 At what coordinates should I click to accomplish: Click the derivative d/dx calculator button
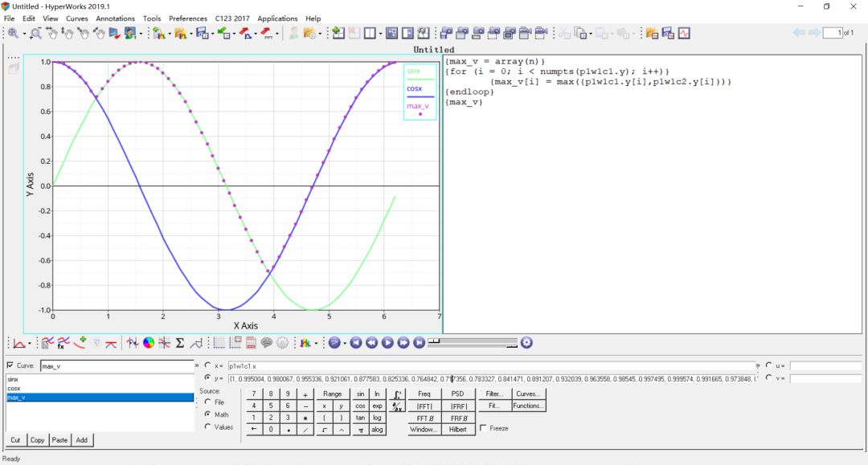click(397, 406)
